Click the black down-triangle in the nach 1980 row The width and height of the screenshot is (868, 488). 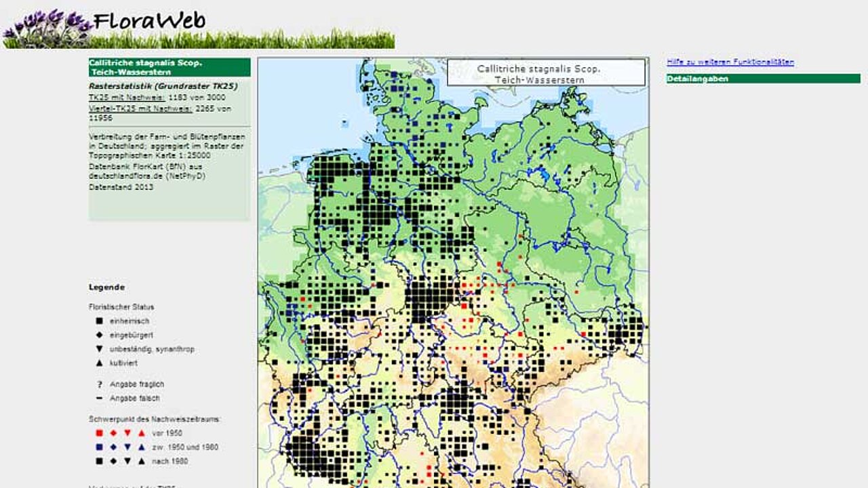point(127,462)
